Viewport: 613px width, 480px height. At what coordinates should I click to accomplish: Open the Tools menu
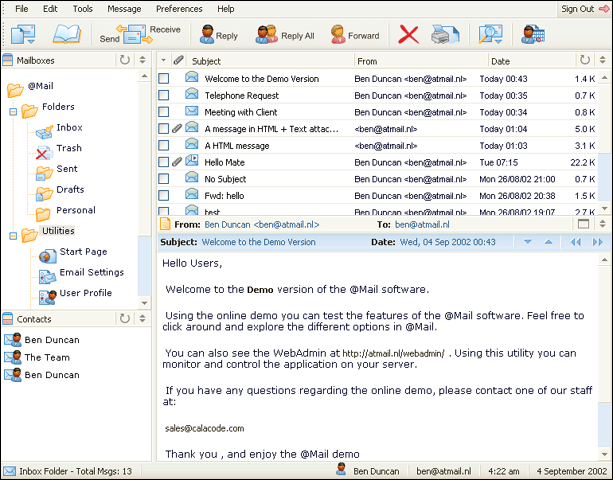[x=82, y=9]
